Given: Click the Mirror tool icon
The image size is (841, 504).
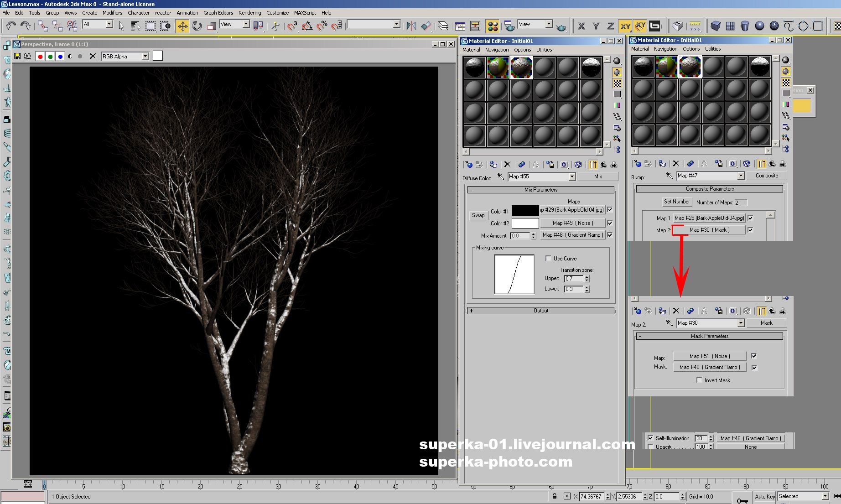Looking at the screenshot, I should tap(411, 26).
